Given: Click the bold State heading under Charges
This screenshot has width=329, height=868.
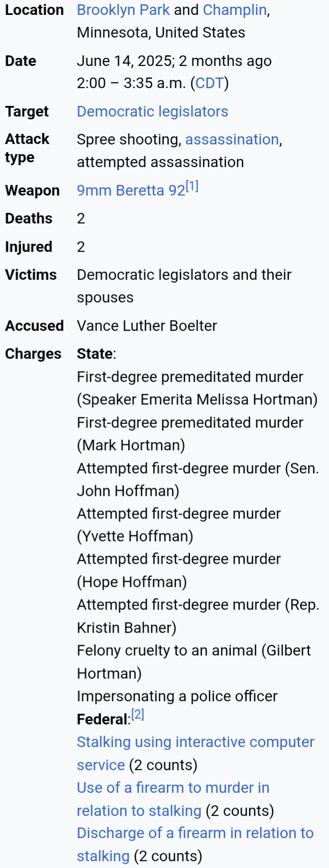Looking at the screenshot, I should (x=95, y=353).
